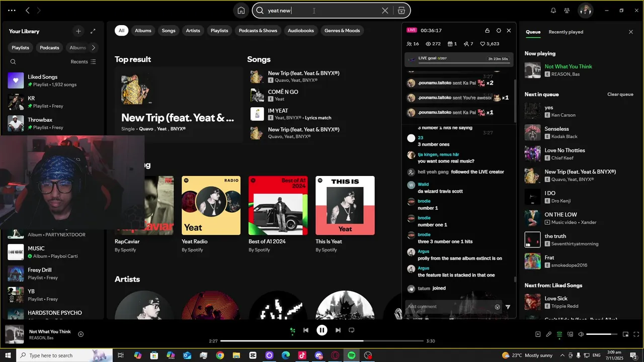Open TikTok app from the taskbar
The width and height of the screenshot is (644, 362).
[302, 355]
